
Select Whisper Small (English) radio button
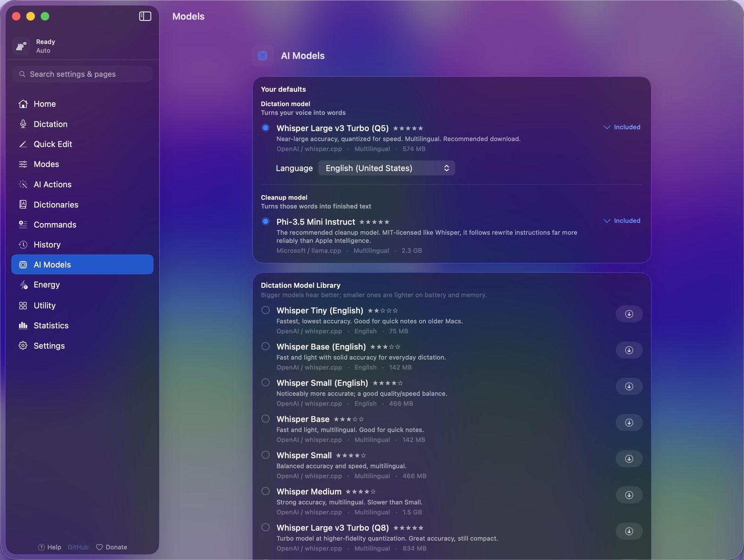pos(266,383)
